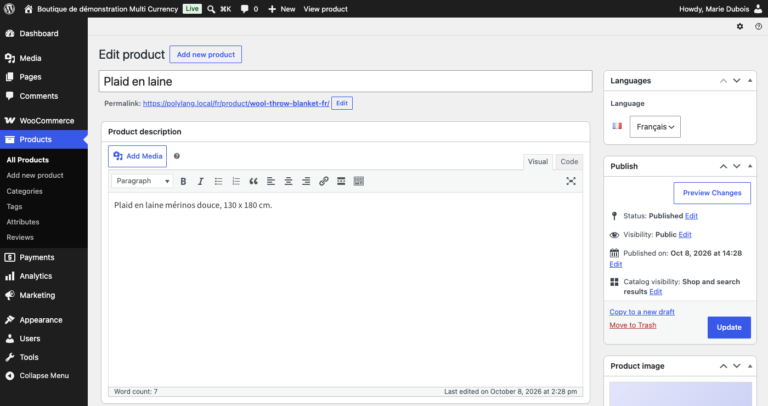Screen dimensions: 768x406
Task: Collapse the Languages panel
Action: click(750, 81)
